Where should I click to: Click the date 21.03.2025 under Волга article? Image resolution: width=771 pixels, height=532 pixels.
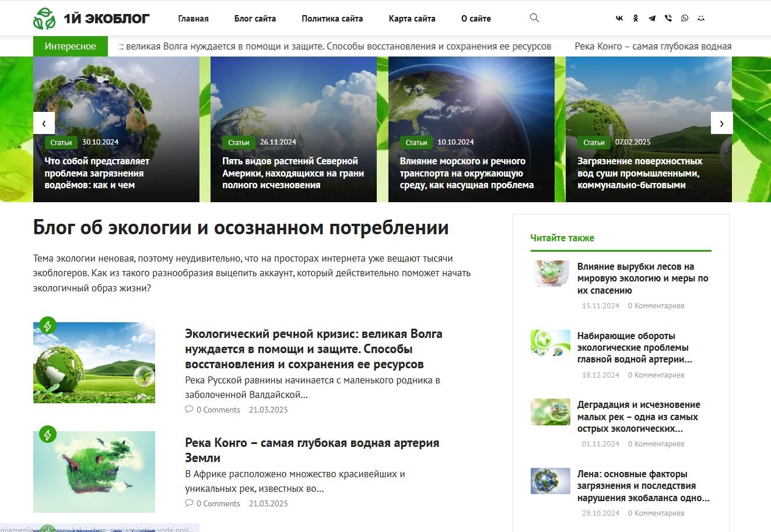click(268, 410)
